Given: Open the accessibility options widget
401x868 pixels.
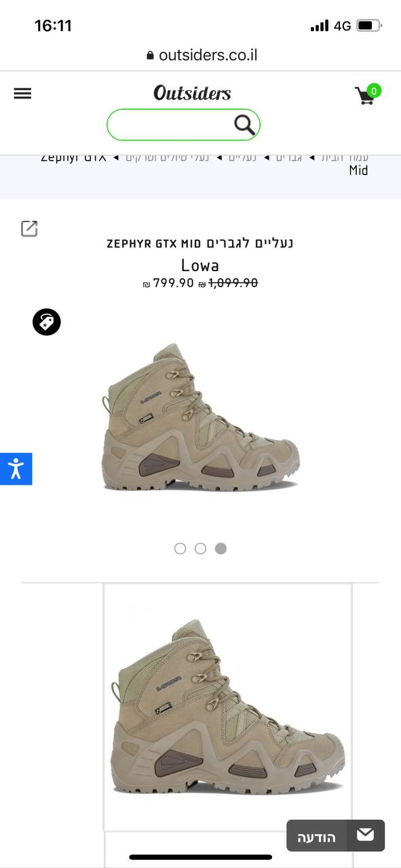Looking at the screenshot, I should (x=16, y=469).
